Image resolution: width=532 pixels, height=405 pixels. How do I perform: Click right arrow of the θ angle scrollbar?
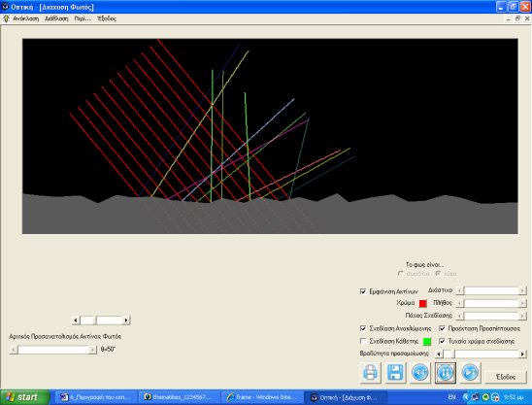coord(92,350)
